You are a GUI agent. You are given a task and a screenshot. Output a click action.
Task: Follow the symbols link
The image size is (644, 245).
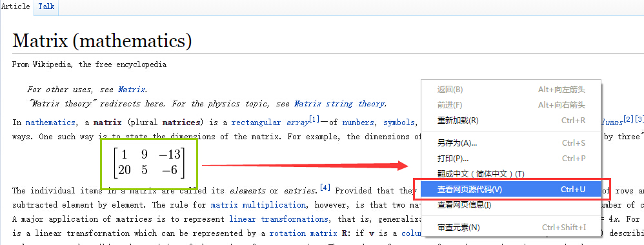(399, 122)
